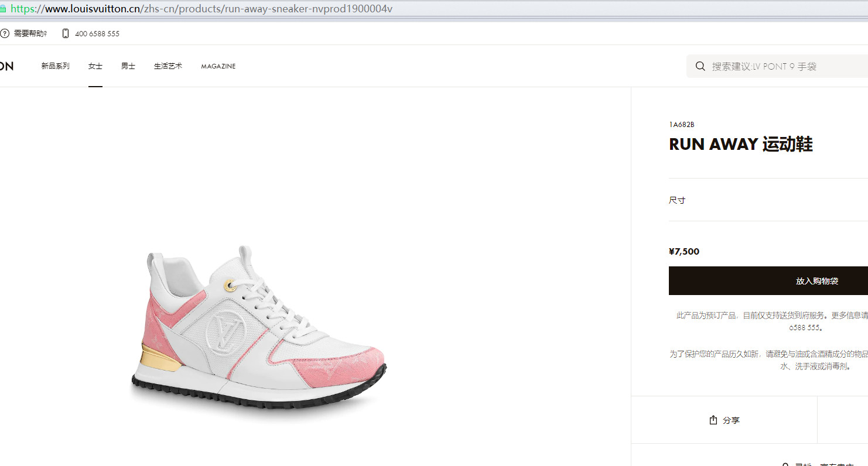Click the product code 1A682B
Image resolution: width=868 pixels, height=466 pixels.
[682, 125]
